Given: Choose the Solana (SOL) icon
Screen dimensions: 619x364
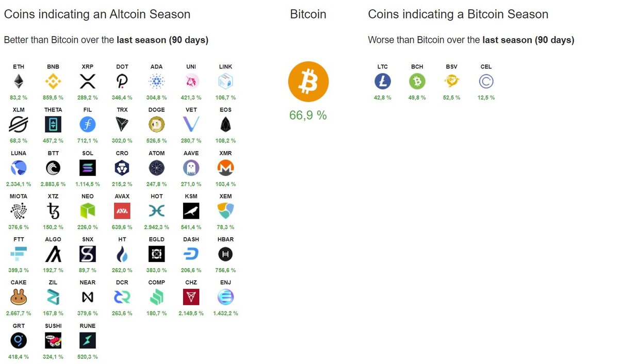Looking at the screenshot, I should click(88, 168).
